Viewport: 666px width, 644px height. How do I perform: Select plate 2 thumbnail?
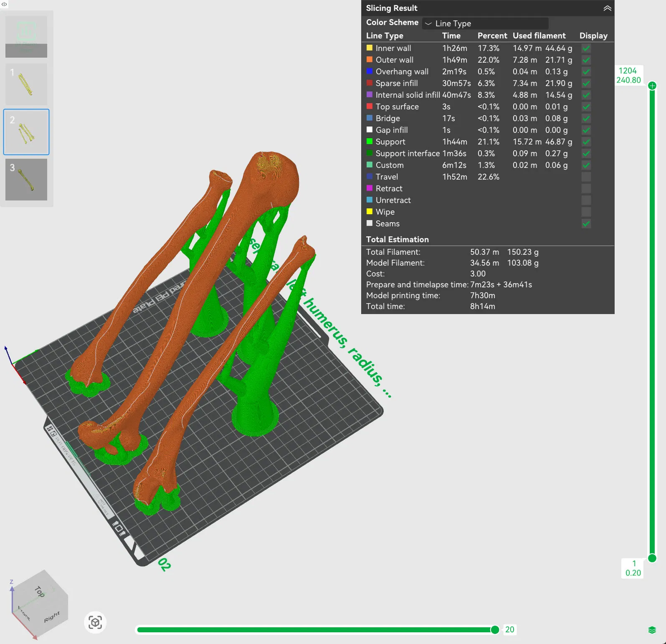pos(26,132)
